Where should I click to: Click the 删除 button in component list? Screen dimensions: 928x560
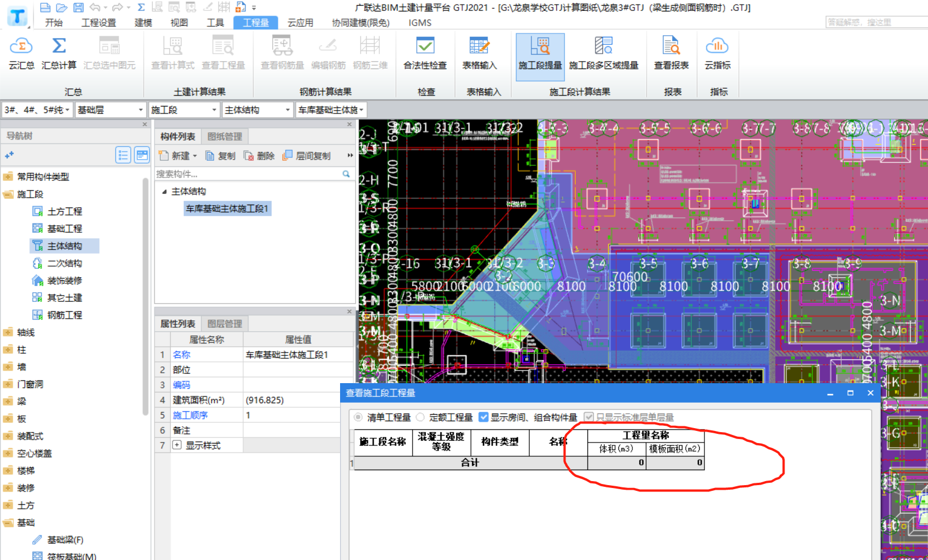tap(259, 156)
